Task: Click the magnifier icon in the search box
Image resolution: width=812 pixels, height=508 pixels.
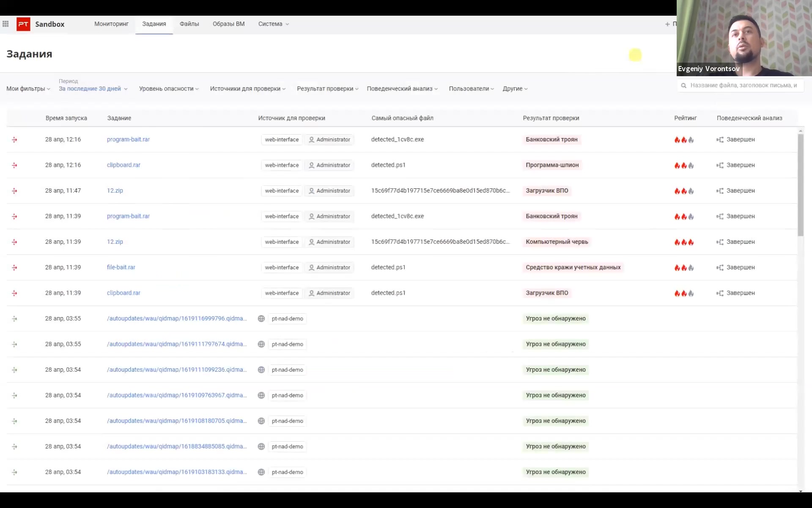Action: pos(683,86)
